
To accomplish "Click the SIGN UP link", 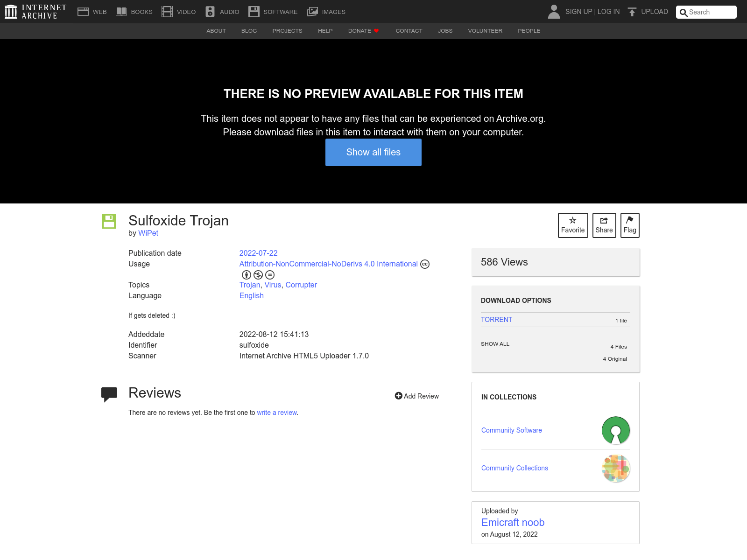I will [x=578, y=12].
